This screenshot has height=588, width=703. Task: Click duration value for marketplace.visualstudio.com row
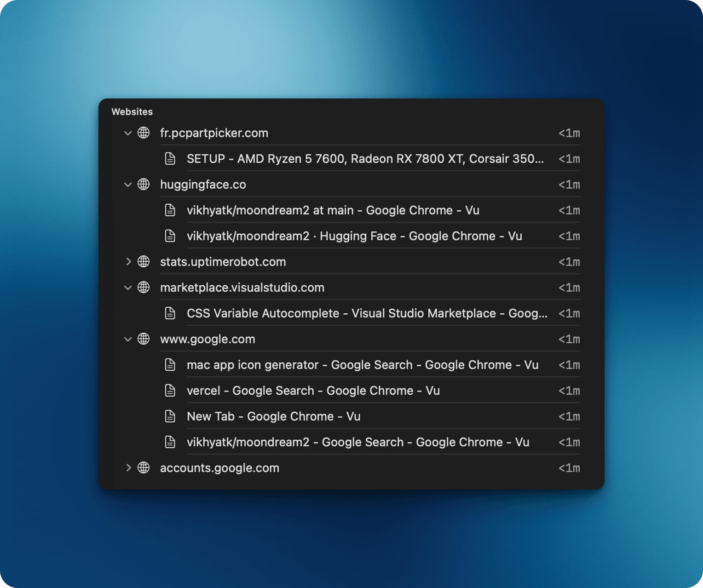pos(569,288)
